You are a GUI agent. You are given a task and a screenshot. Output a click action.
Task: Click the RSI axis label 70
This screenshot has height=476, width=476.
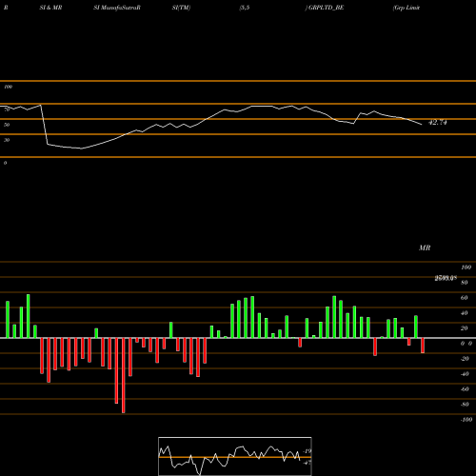pyautogui.click(x=7, y=109)
